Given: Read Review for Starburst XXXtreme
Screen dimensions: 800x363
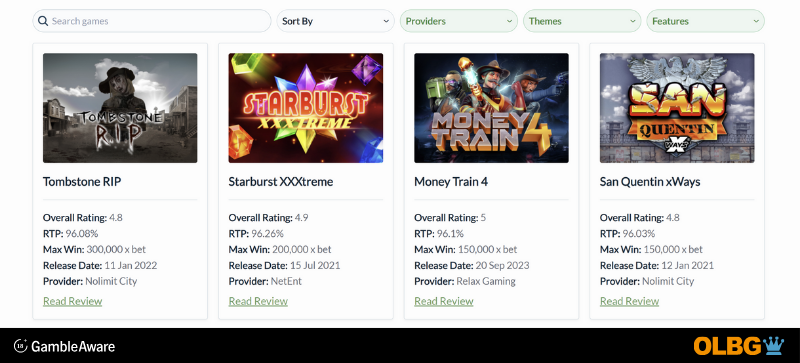Looking at the screenshot, I should (x=258, y=301).
